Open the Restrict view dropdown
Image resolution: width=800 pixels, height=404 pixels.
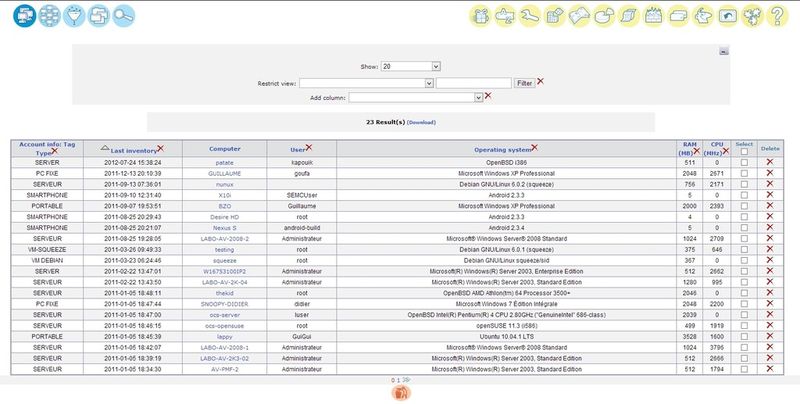click(x=366, y=83)
